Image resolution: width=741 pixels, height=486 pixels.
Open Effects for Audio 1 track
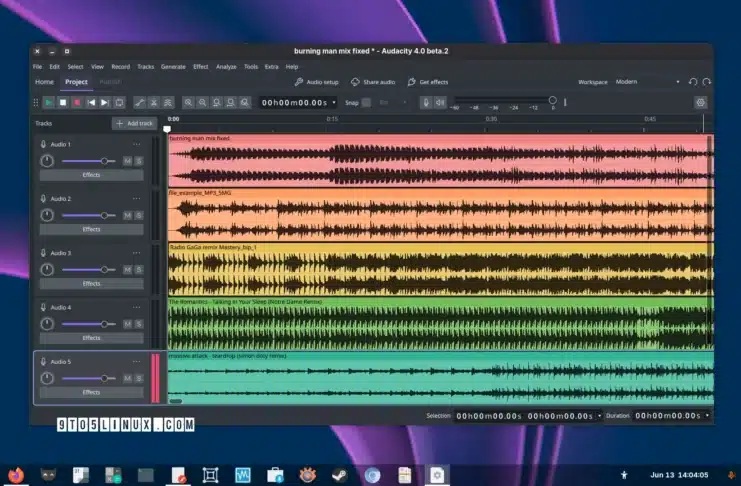tap(92, 175)
